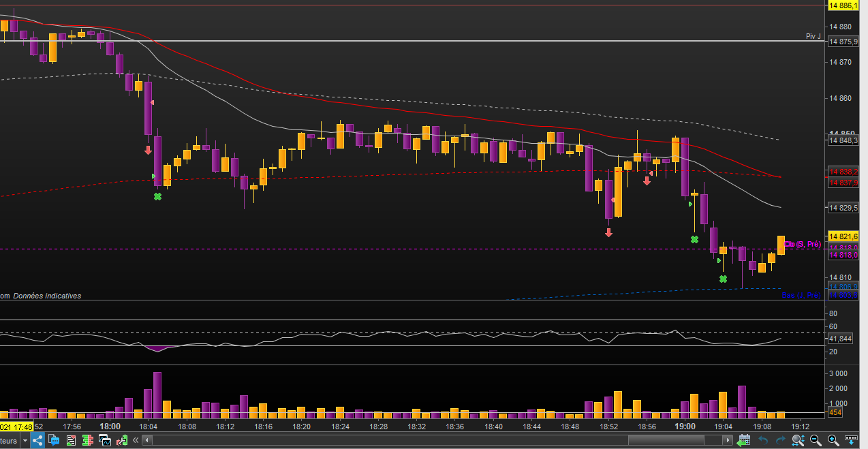Open the orders list icon
Image resolution: width=868 pixels, height=449 pixels.
72,440
